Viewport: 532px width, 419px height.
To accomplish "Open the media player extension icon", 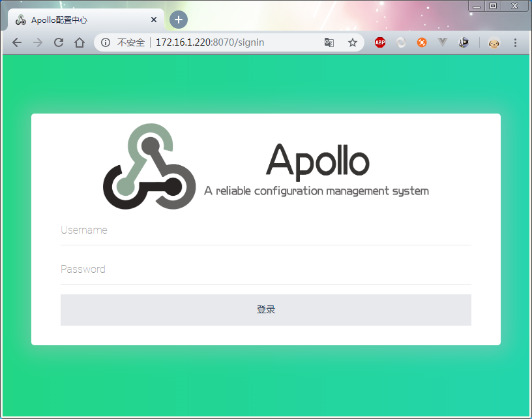I will (464, 42).
